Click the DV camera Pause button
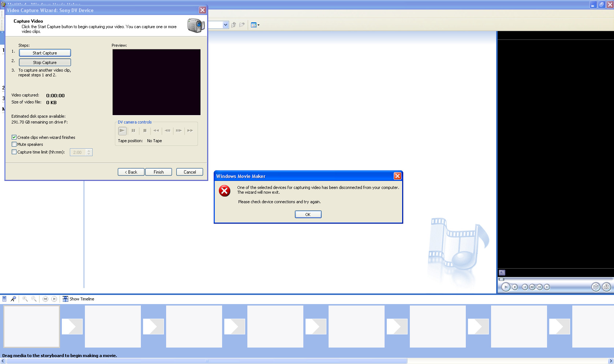This screenshot has height=364, width=614. click(x=134, y=130)
